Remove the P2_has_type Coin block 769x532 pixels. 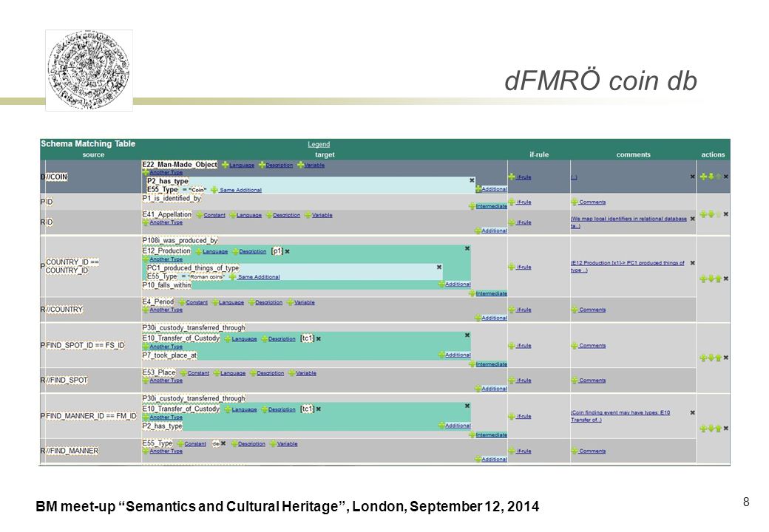pyautogui.click(x=472, y=181)
